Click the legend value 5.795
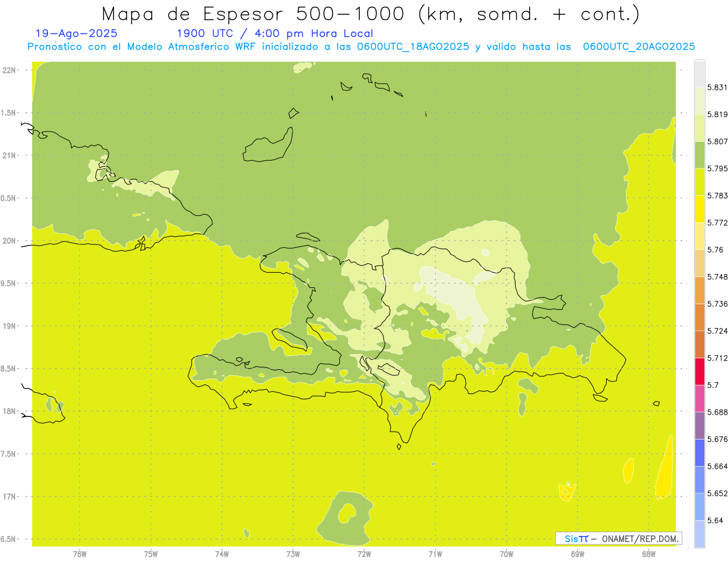The width and height of the screenshot is (728, 562). [718, 169]
